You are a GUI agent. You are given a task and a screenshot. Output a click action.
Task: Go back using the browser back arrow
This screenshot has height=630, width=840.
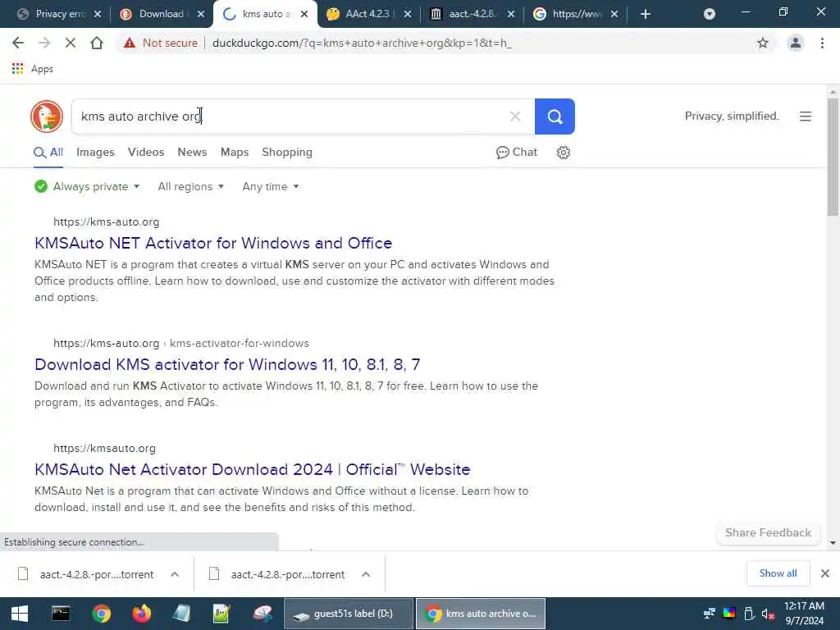18,43
